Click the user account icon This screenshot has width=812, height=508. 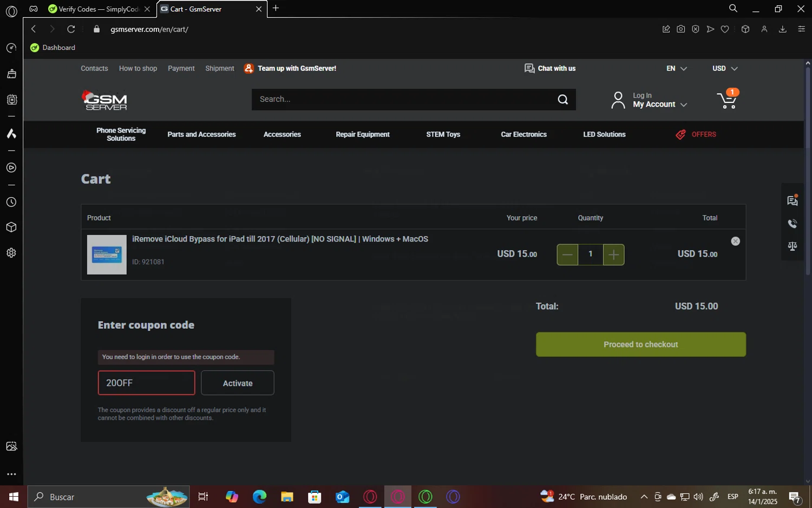point(618,100)
